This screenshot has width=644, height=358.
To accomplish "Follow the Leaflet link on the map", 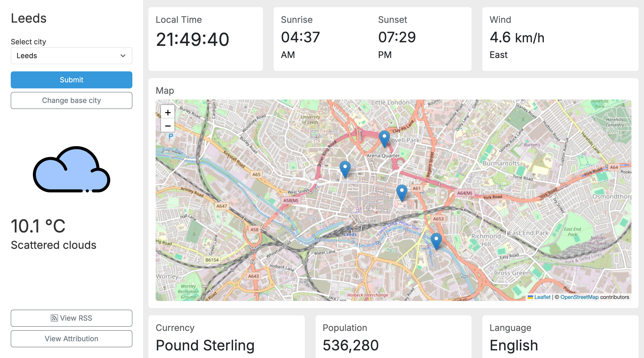I will click(x=542, y=297).
